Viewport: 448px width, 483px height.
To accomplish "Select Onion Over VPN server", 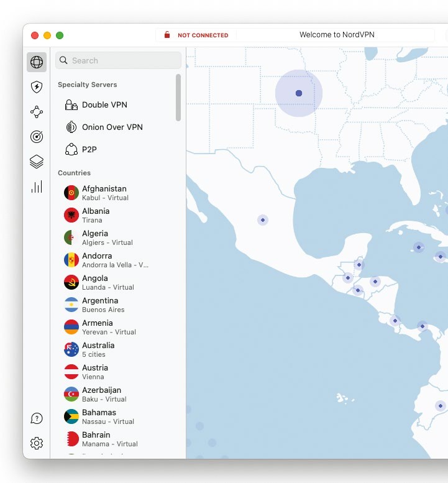I will point(118,127).
